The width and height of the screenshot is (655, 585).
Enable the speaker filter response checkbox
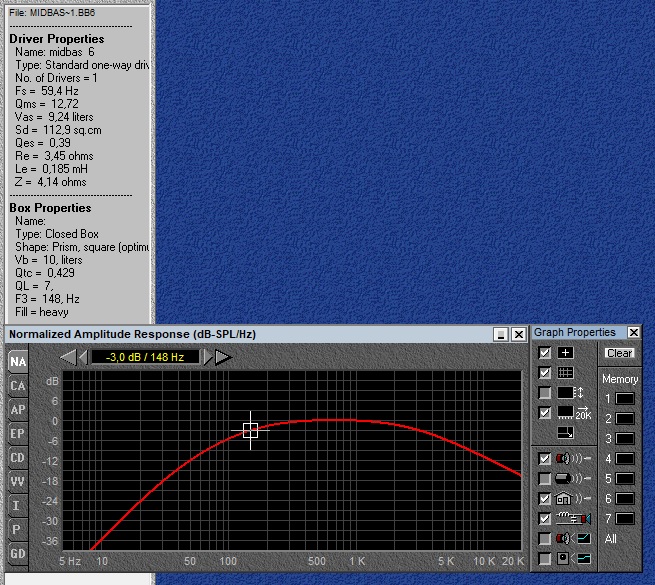[x=545, y=539]
